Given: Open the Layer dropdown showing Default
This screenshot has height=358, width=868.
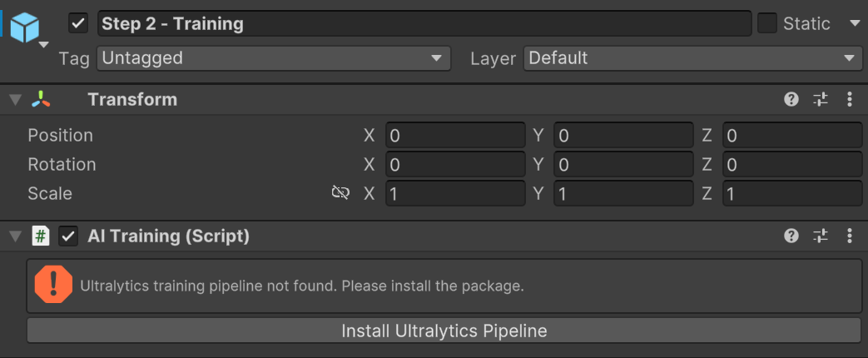Looking at the screenshot, I should 692,58.
